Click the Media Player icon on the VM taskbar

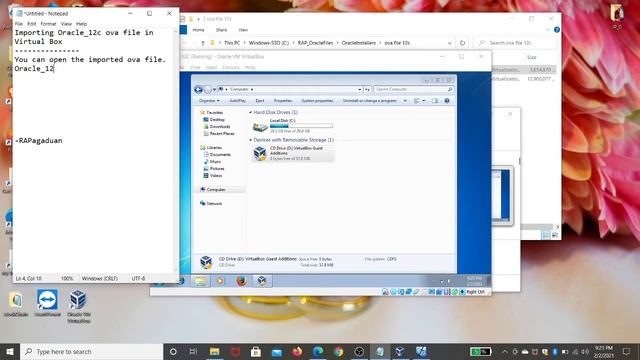point(220,281)
